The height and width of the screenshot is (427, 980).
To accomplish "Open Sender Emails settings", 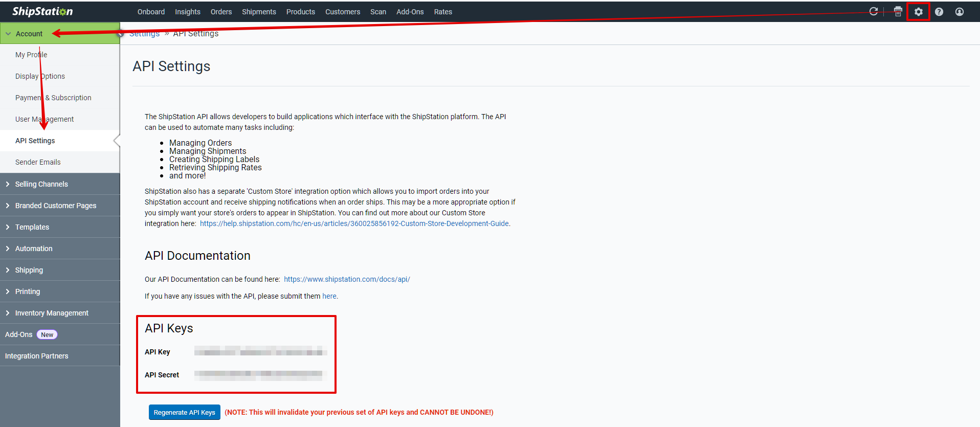I will pyautogui.click(x=60, y=162).
